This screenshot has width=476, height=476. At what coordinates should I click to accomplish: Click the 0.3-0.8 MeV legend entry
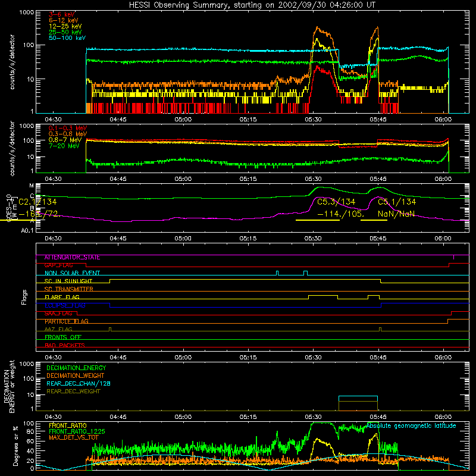coord(68,134)
